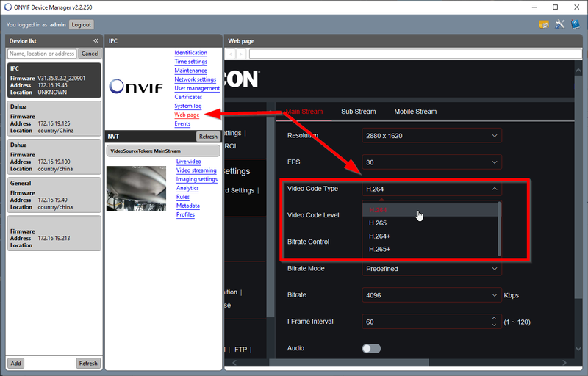Open Live video link
The height and width of the screenshot is (376, 588).
pos(189,162)
